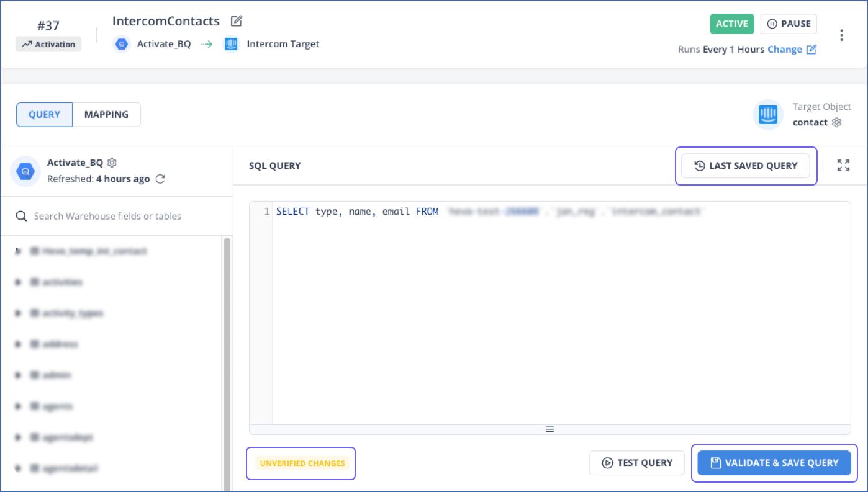Image resolution: width=868 pixels, height=492 pixels.
Task: Click the pencil icon to rename IntercomContacts
Action: tap(236, 20)
